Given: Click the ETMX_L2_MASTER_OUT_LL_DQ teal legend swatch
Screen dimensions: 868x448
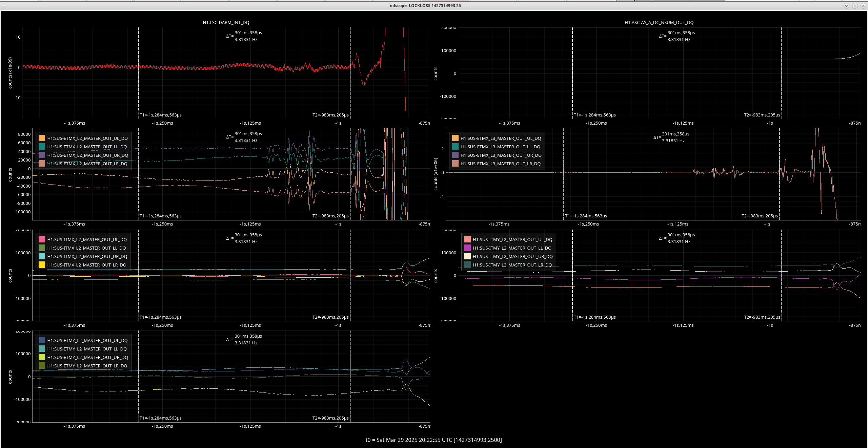Looking at the screenshot, I should (x=42, y=147).
